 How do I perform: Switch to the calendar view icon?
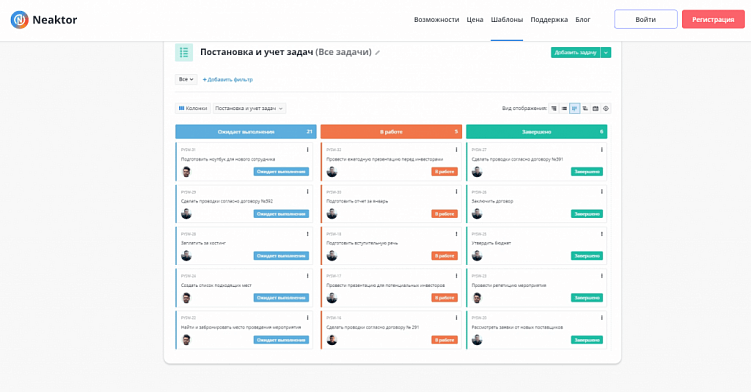[x=595, y=108]
